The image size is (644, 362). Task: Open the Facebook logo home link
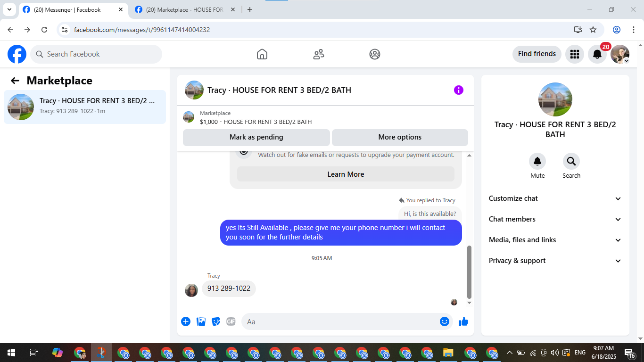pos(17,54)
